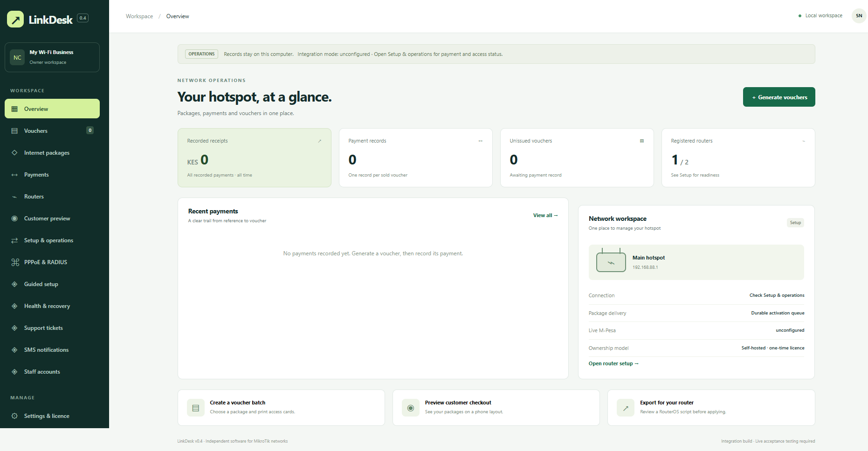Click the Recorded receipts arrow icon
This screenshot has width=868, height=451.
320,141
